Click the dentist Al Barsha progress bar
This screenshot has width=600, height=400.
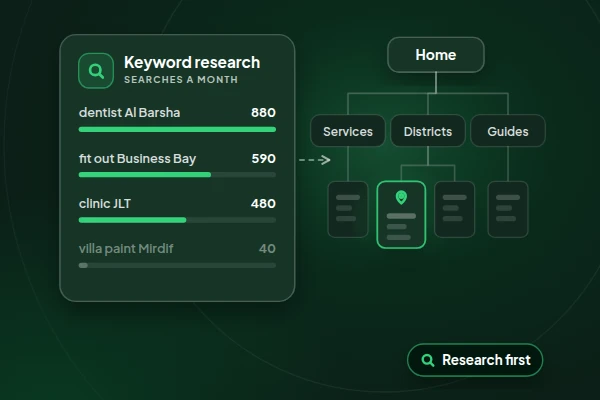click(x=177, y=129)
